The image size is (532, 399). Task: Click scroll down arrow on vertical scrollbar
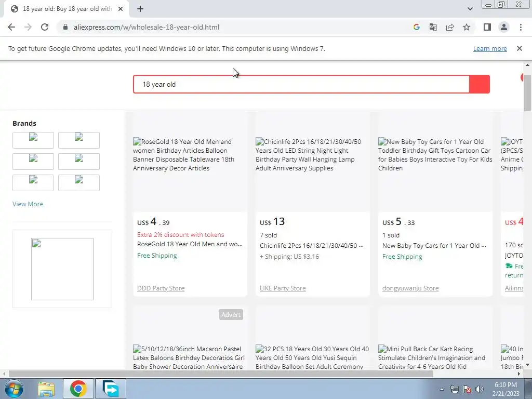[x=527, y=365]
